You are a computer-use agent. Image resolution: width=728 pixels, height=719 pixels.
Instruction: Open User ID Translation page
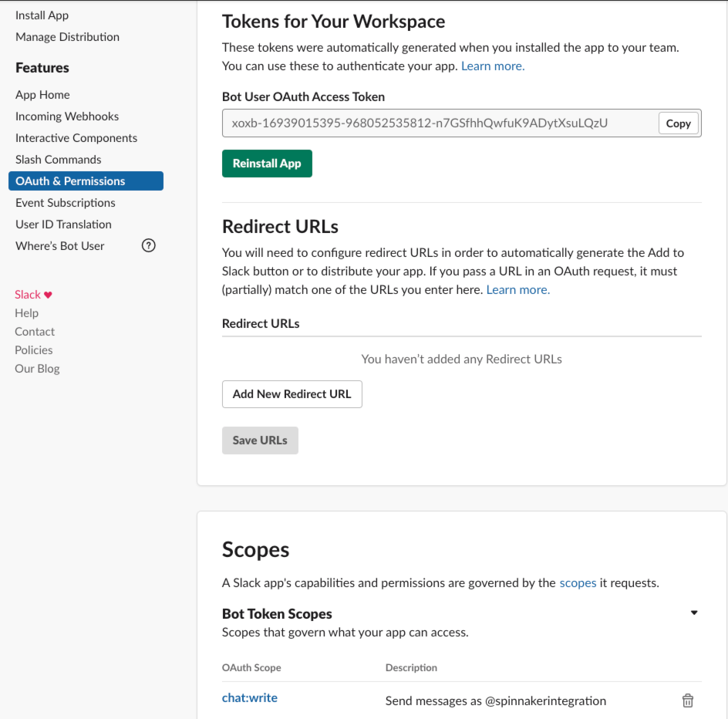pyautogui.click(x=63, y=224)
